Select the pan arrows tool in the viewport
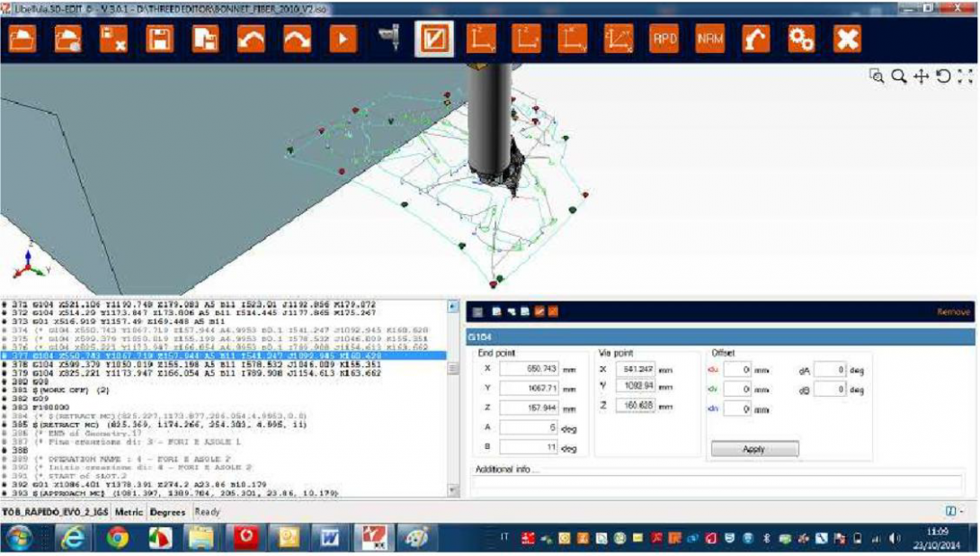 921,77
